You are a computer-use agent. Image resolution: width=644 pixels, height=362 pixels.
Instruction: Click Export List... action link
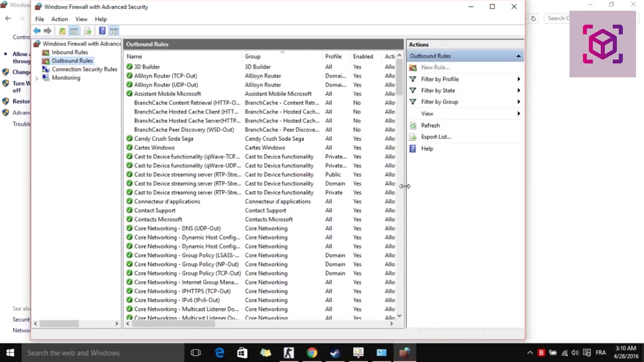[436, 137]
